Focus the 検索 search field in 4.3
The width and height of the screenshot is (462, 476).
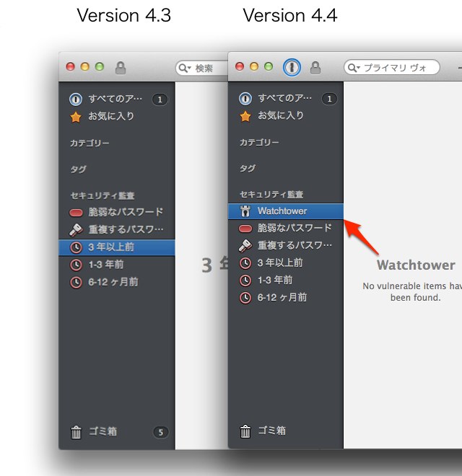pyautogui.click(x=203, y=69)
